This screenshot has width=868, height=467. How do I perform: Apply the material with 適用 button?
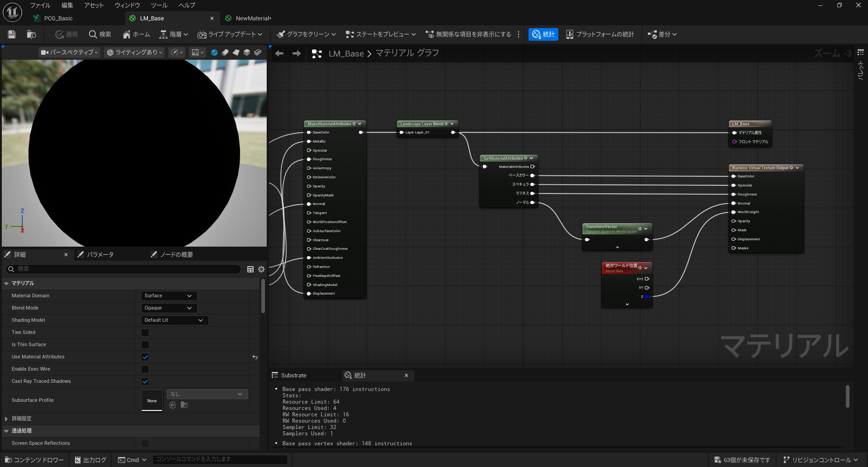coord(66,34)
